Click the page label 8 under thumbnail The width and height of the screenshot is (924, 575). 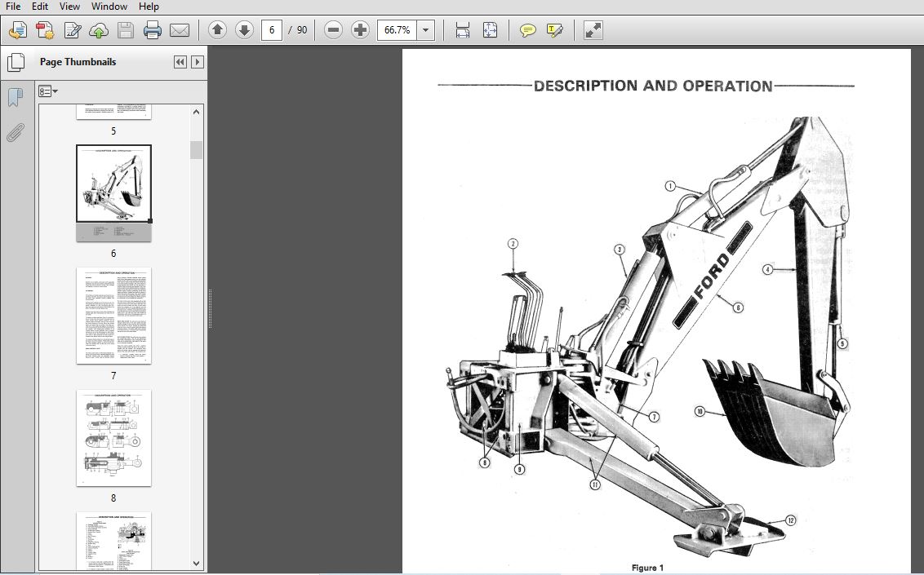[113, 498]
